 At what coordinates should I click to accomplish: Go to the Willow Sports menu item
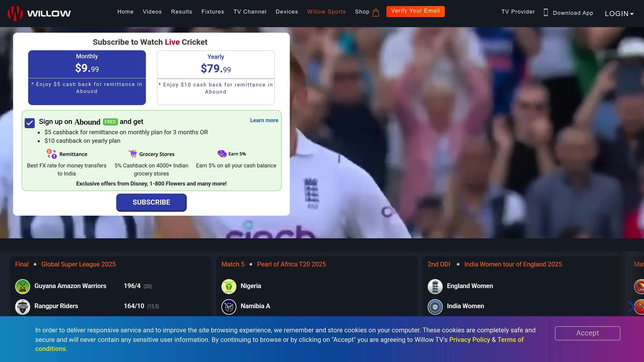(x=326, y=12)
